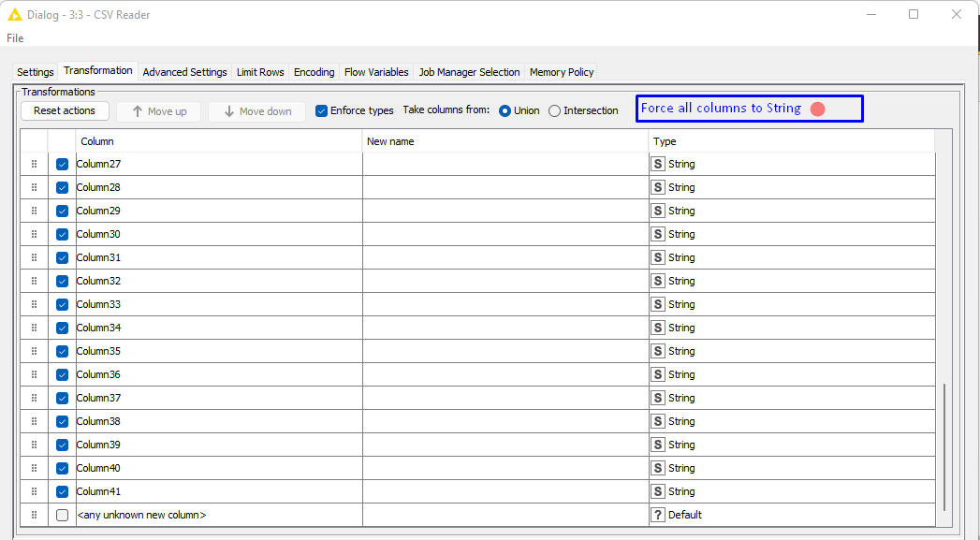Click the Type column header
The height and width of the screenshot is (540, 980).
tap(792, 141)
